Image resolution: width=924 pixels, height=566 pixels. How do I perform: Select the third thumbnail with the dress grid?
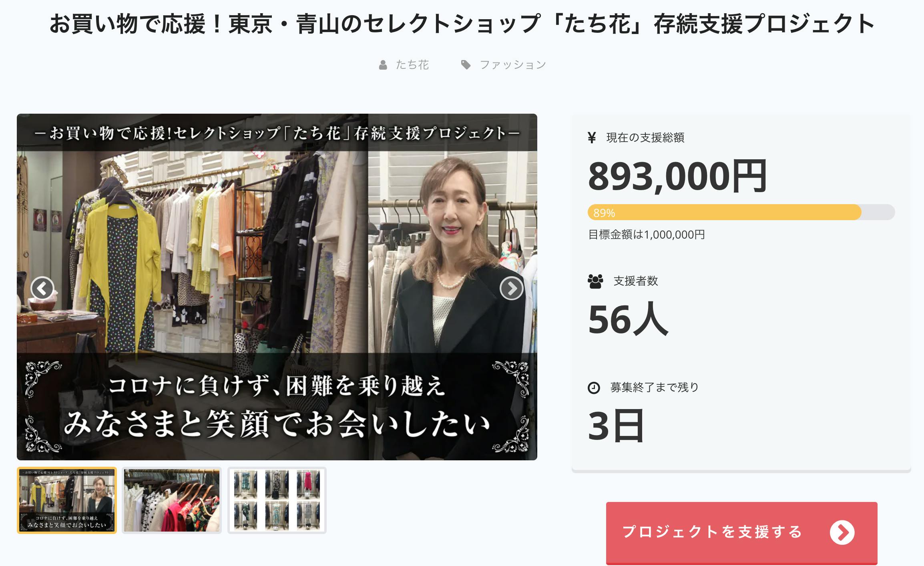click(277, 500)
